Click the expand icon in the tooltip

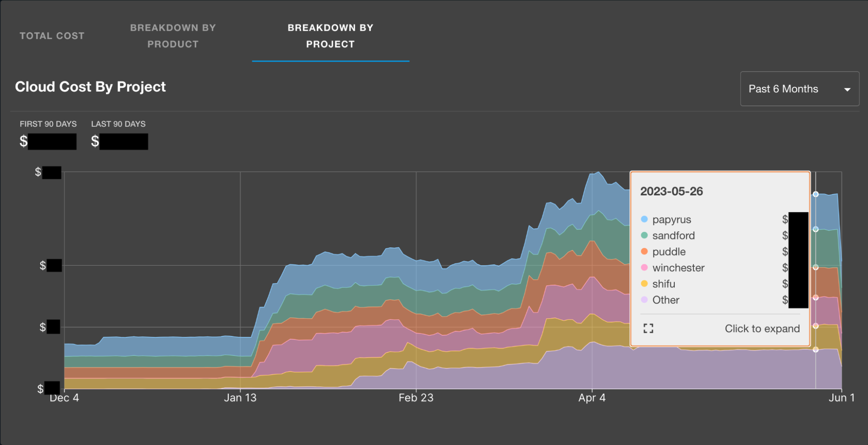pos(648,329)
